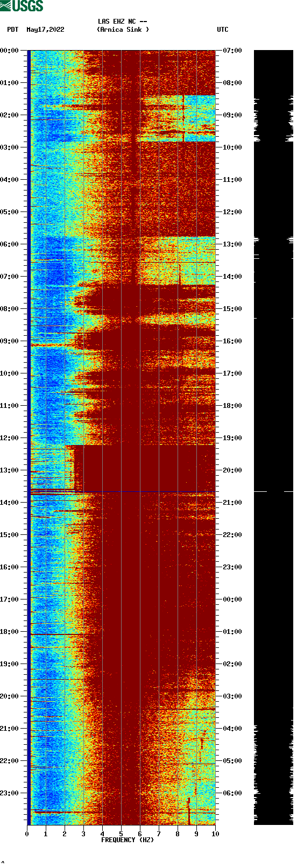Click the 21:00 PDT time label

point(10,729)
